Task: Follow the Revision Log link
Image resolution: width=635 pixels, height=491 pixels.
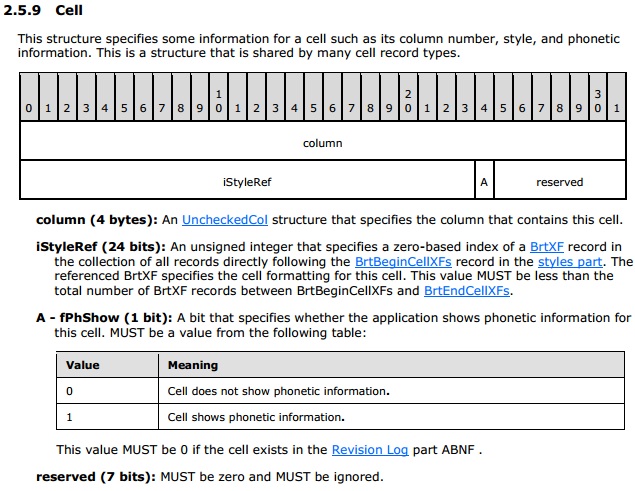Action: tap(370, 450)
